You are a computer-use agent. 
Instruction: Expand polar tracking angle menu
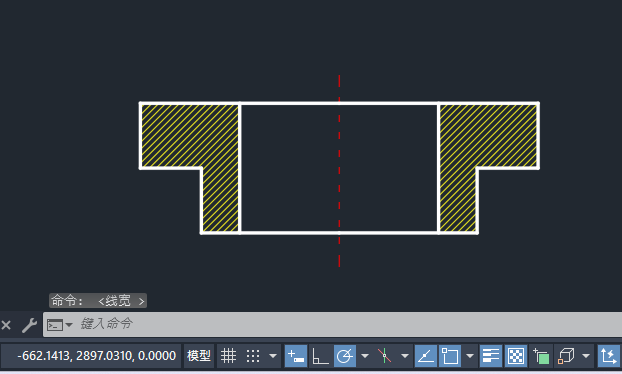point(365,356)
